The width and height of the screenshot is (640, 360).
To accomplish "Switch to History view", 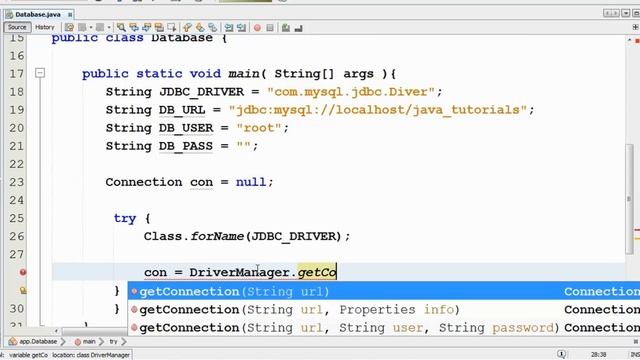I will pyautogui.click(x=44, y=27).
